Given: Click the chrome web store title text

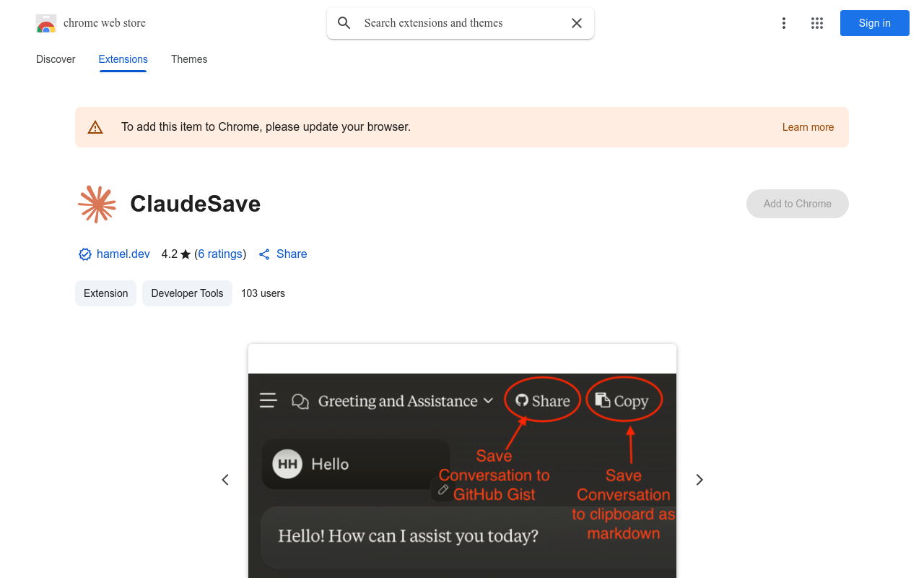Looking at the screenshot, I should tap(105, 23).
